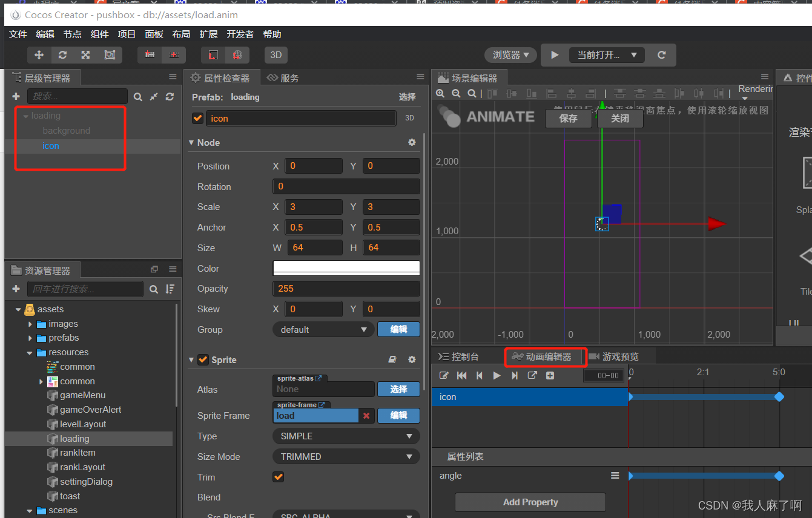Jump to the first animation frame

pyautogui.click(x=461, y=376)
